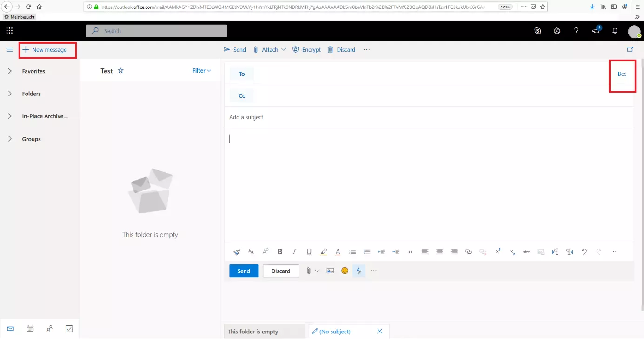
Task: Open the notifications bell
Action: [615, 31]
